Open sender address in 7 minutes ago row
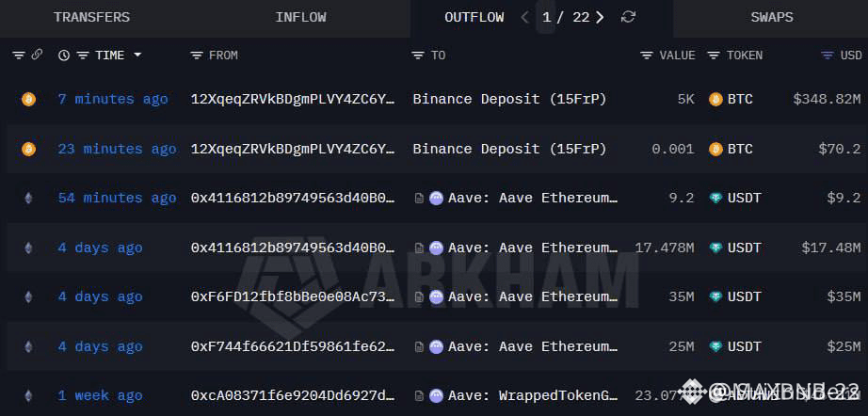This screenshot has width=868, height=416. click(293, 100)
